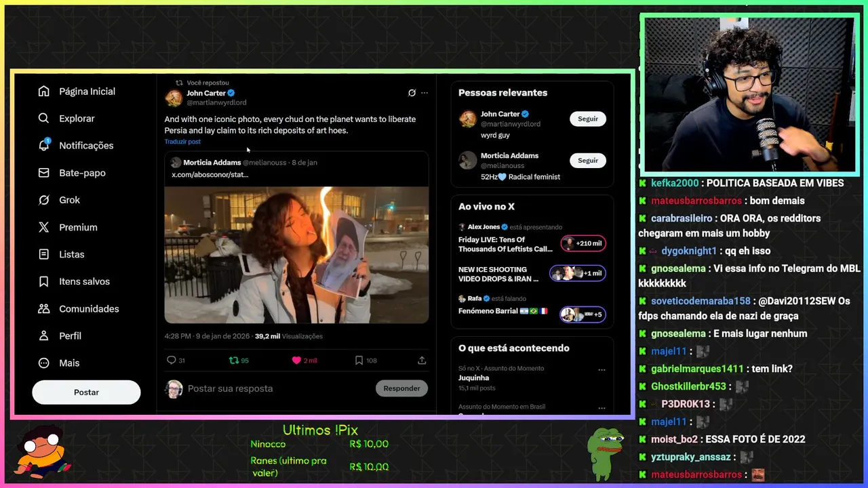Click the Responder button

click(x=401, y=388)
